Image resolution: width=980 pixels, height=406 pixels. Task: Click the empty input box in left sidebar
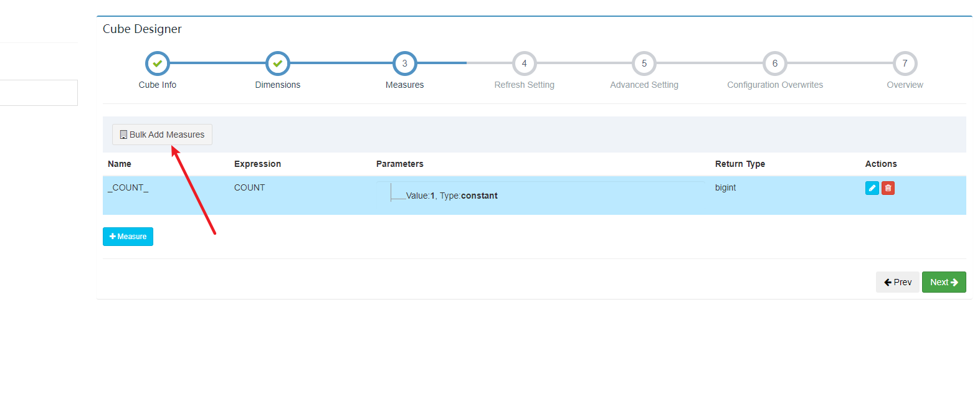pos(39,93)
